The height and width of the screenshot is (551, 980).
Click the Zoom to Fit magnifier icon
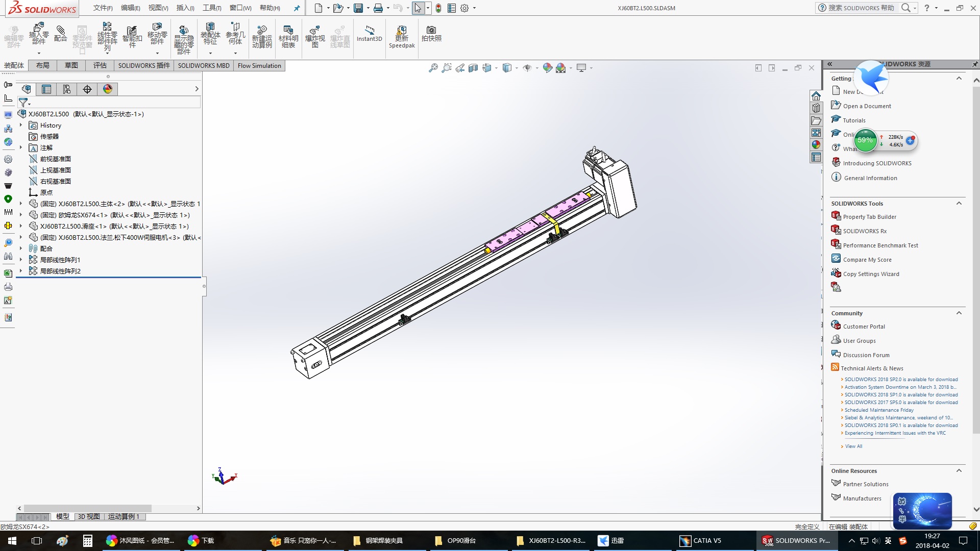433,68
